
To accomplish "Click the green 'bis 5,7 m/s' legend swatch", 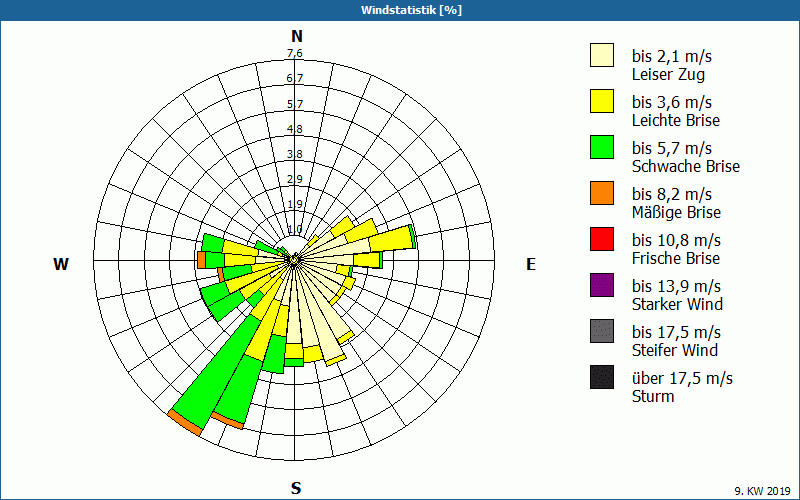I will coord(602,147).
